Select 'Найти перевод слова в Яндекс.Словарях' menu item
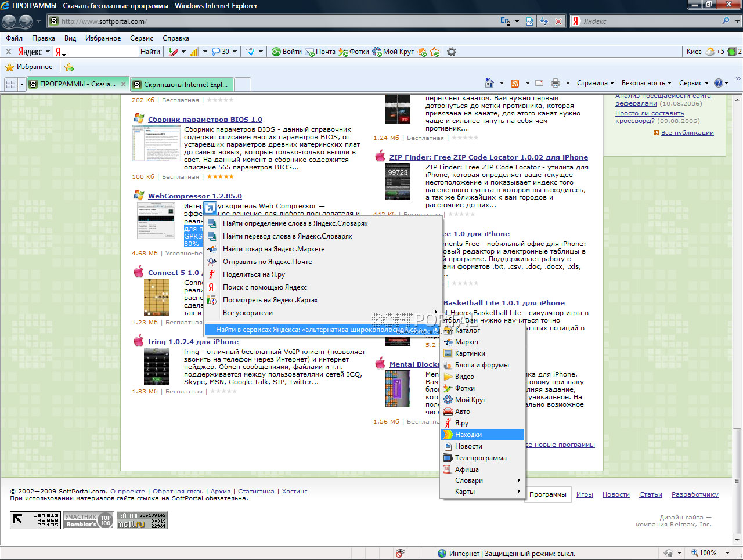This screenshot has width=743, height=560. [x=322, y=236]
